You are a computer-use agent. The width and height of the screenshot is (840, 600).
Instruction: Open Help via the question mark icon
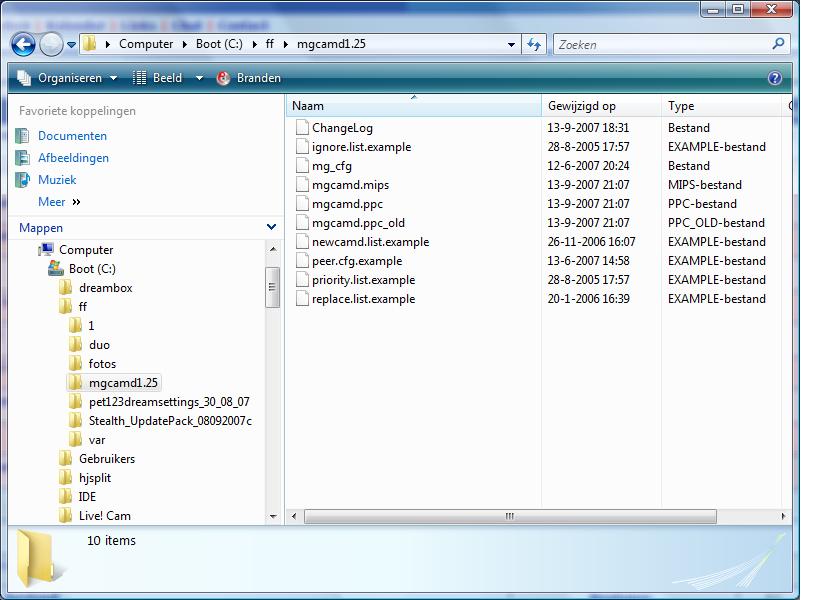(x=775, y=78)
